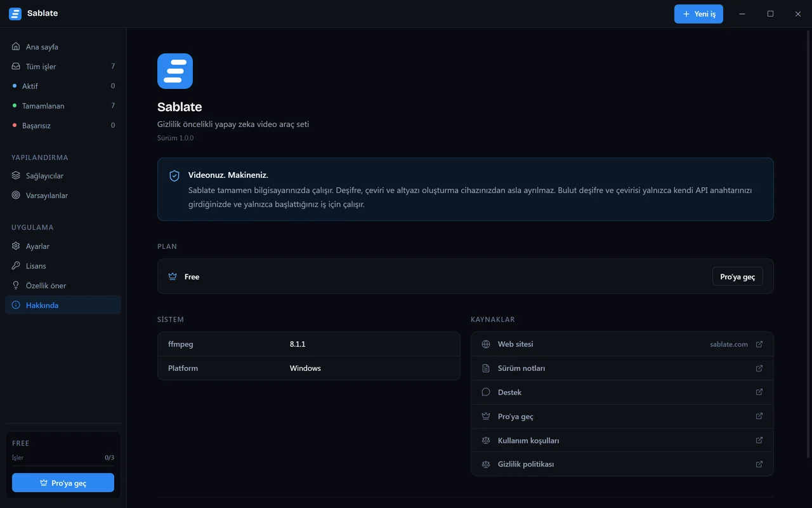Click the large Sablate app logo
Screen dimensions: 812x508
click(x=175, y=71)
